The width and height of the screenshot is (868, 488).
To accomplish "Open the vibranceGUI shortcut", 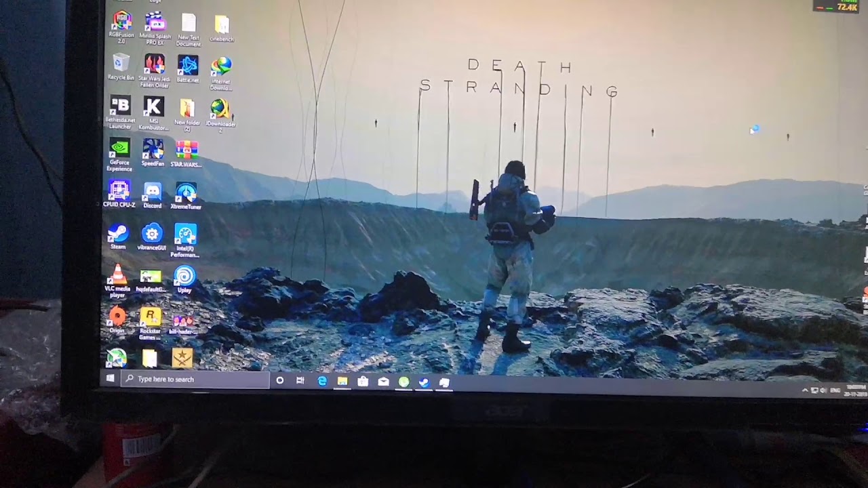I will (151, 237).
